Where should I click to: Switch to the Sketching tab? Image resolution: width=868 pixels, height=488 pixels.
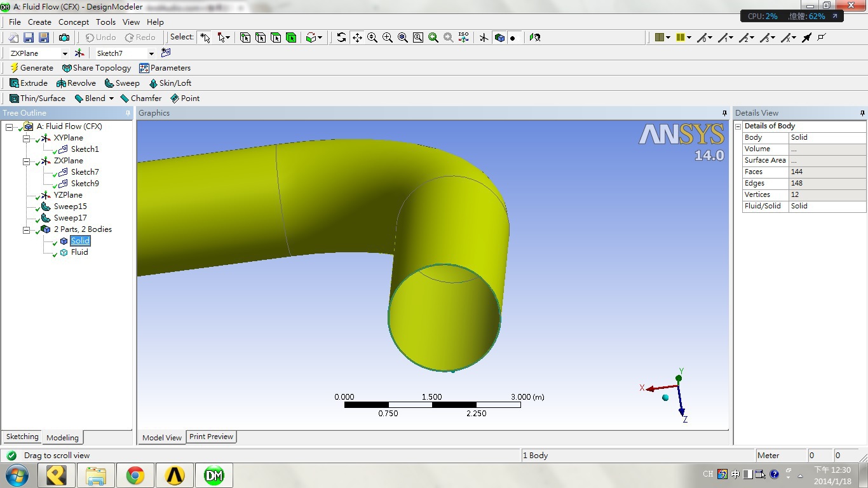(x=22, y=437)
